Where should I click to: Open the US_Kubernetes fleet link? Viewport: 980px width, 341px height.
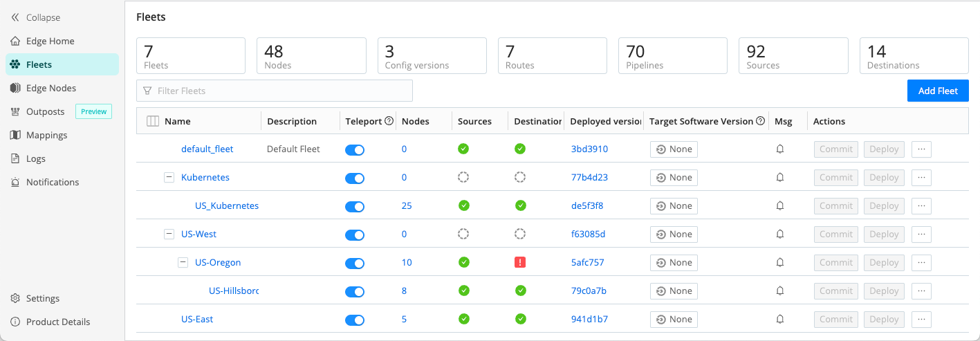coord(226,206)
